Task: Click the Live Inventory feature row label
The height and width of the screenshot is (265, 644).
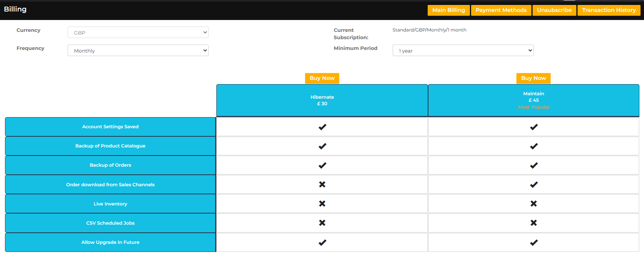Action: (110, 204)
